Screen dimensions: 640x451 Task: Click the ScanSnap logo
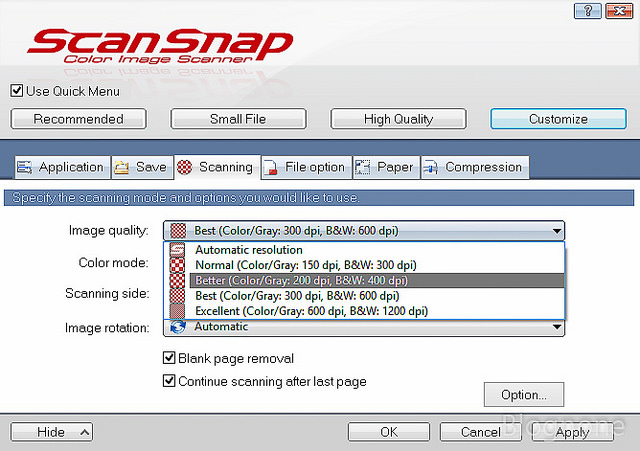(x=160, y=46)
